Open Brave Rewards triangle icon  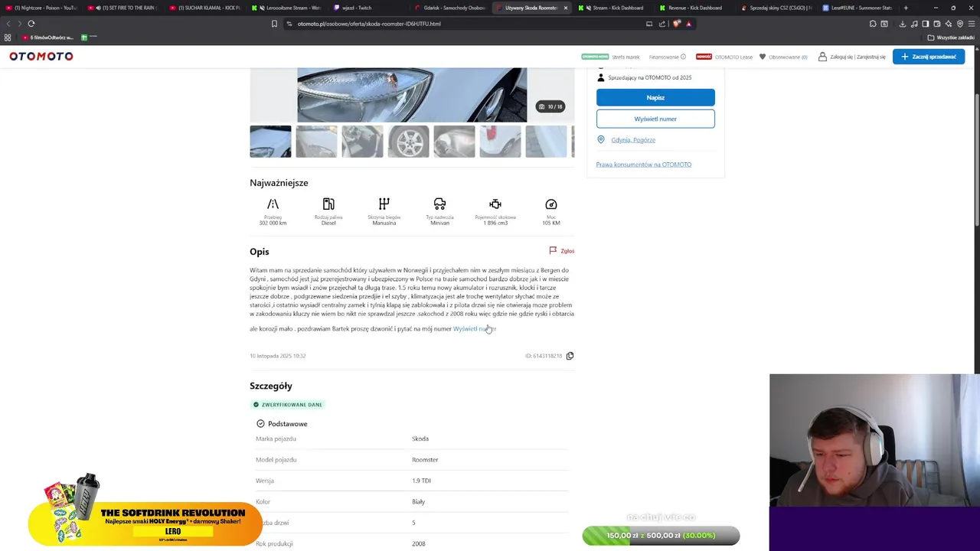[x=688, y=24]
